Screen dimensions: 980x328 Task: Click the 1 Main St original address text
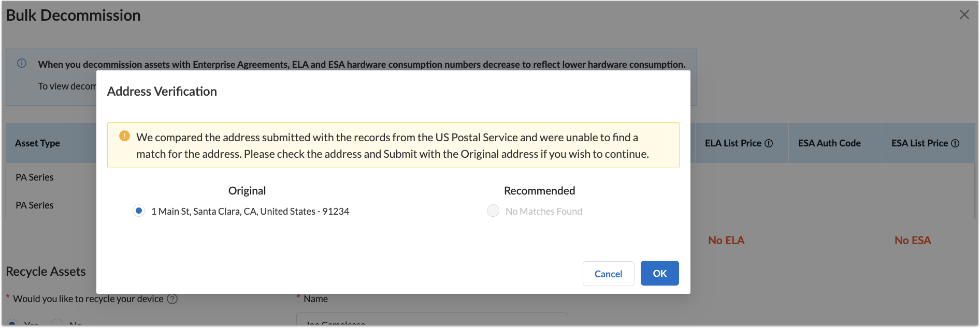coord(250,212)
